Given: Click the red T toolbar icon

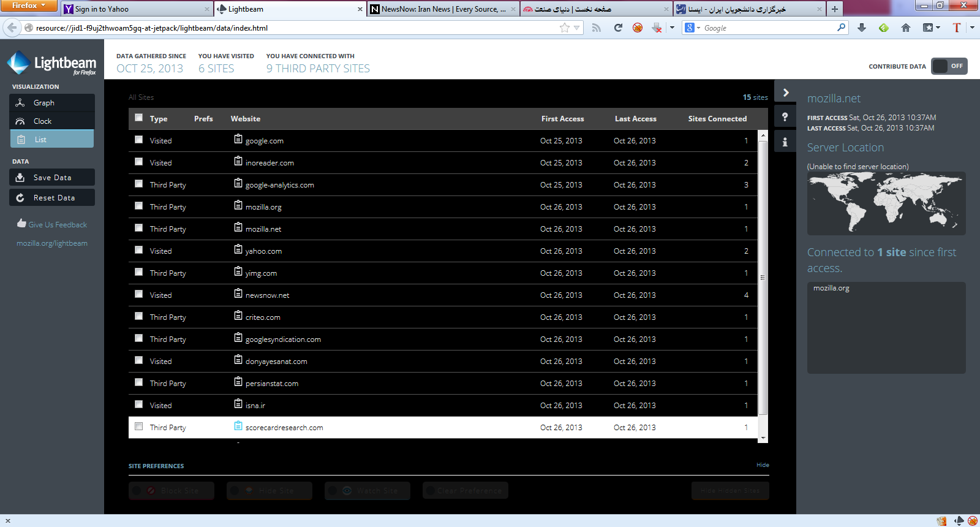Looking at the screenshot, I should [x=957, y=28].
